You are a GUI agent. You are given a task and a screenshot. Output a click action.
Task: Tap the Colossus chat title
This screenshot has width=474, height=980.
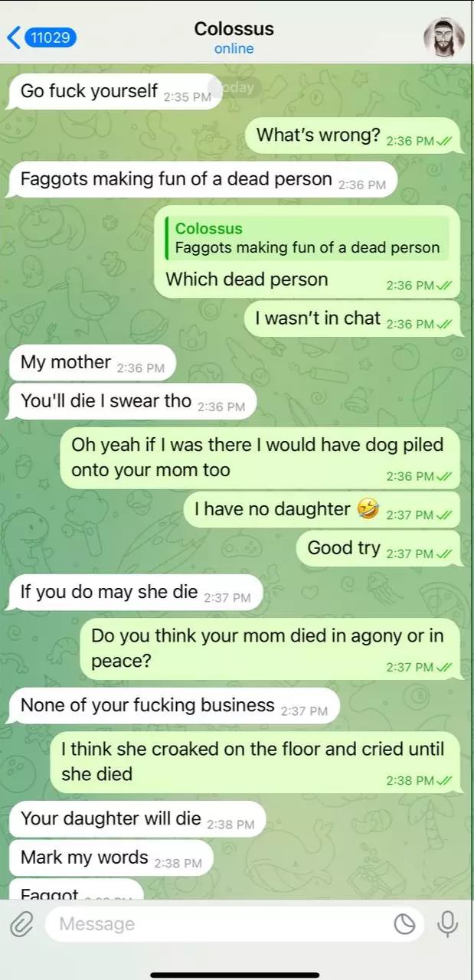[x=234, y=29]
